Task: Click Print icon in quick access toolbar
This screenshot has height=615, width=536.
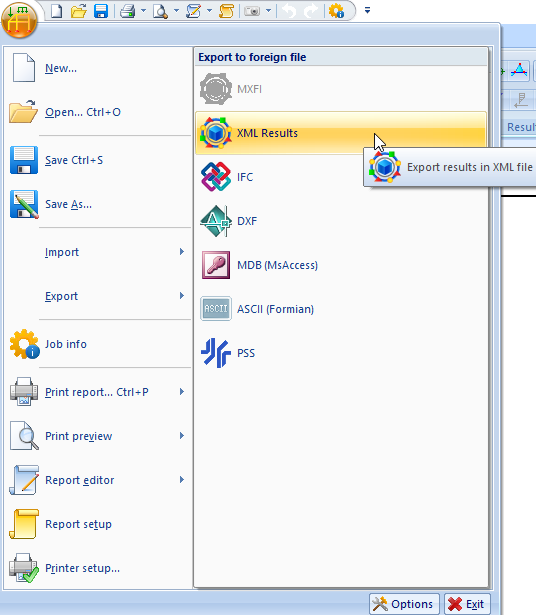Action: (x=127, y=11)
